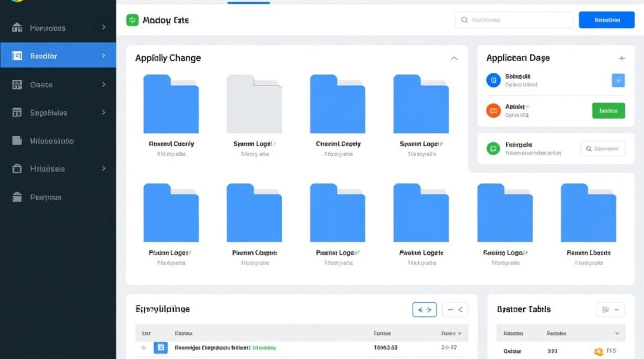The width and height of the screenshot is (644, 359).
Task: Select the bottom-most item in the left sidebar
Action: coord(46,197)
